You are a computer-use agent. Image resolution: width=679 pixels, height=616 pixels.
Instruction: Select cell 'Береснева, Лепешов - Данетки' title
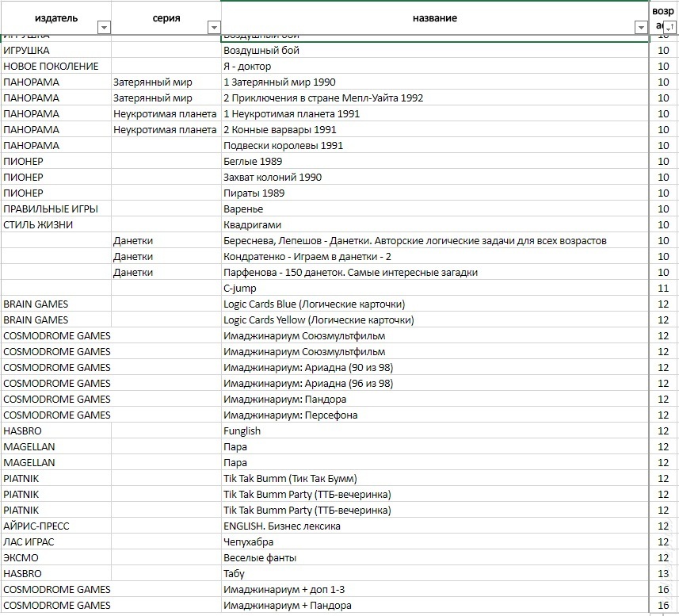(435, 241)
